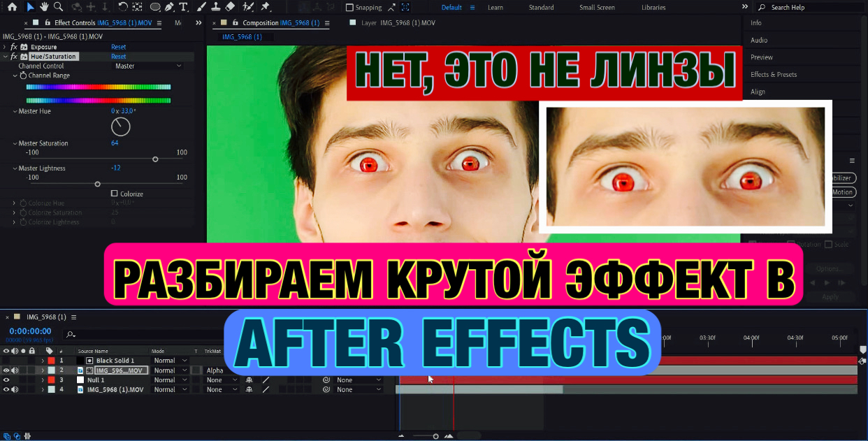
Task: Open the Channel Control Master dropdown
Action: point(148,66)
